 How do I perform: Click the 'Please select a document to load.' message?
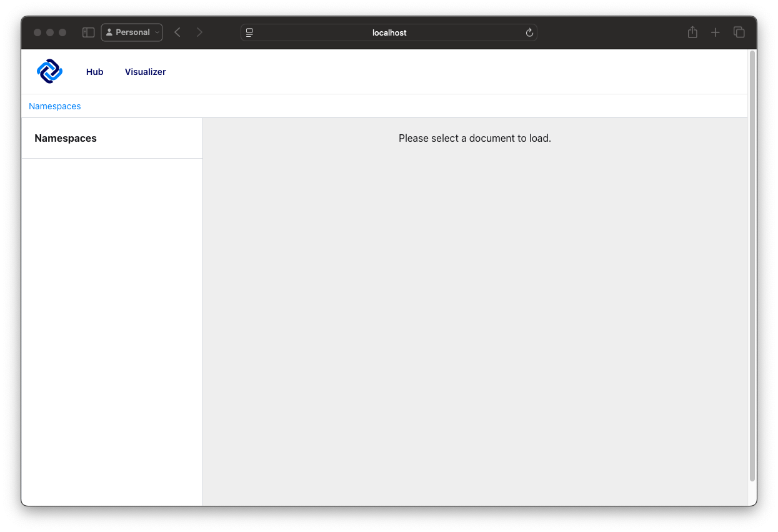click(475, 138)
